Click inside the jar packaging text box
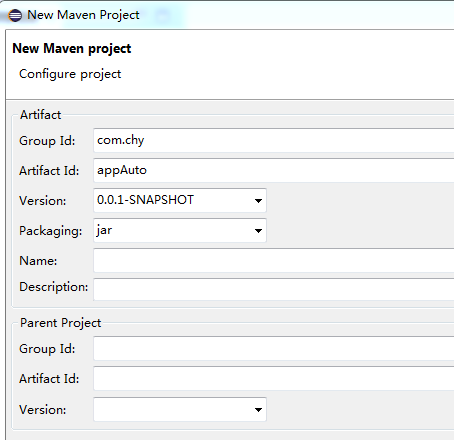454x440 pixels. [172, 230]
